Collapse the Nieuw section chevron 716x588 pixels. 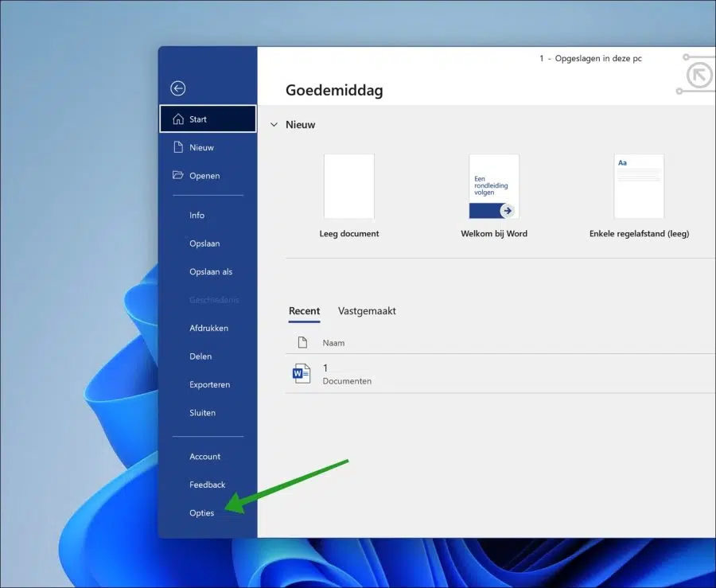click(274, 124)
